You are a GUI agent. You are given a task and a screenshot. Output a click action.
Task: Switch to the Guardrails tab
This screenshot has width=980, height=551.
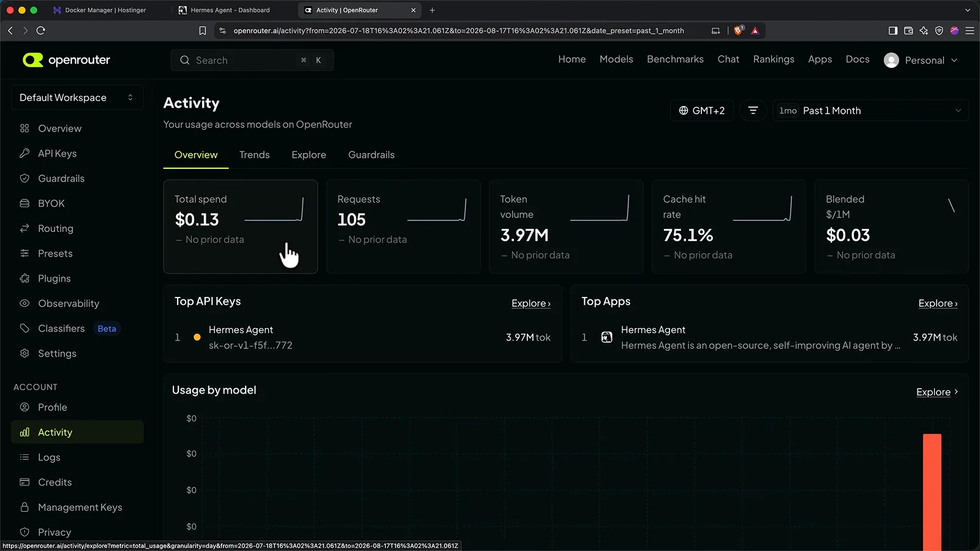pos(371,155)
